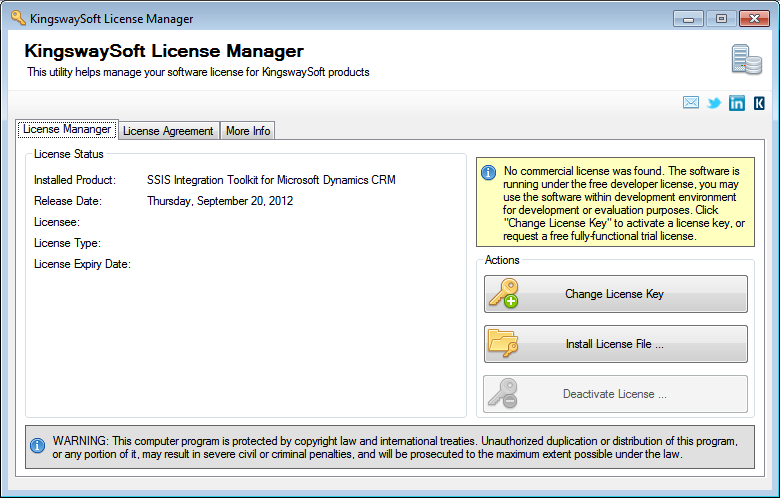Click 'Thursday, September 20, 2012' value

tap(220, 201)
